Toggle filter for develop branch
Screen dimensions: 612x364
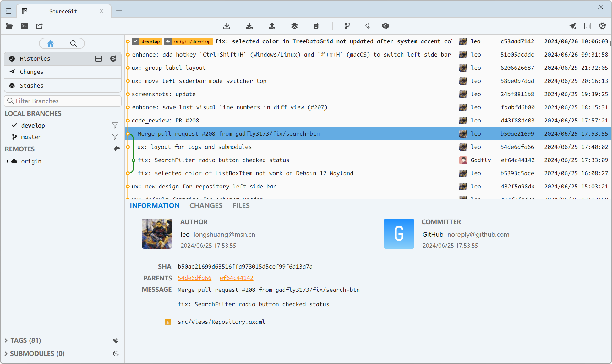click(x=115, y=125)
